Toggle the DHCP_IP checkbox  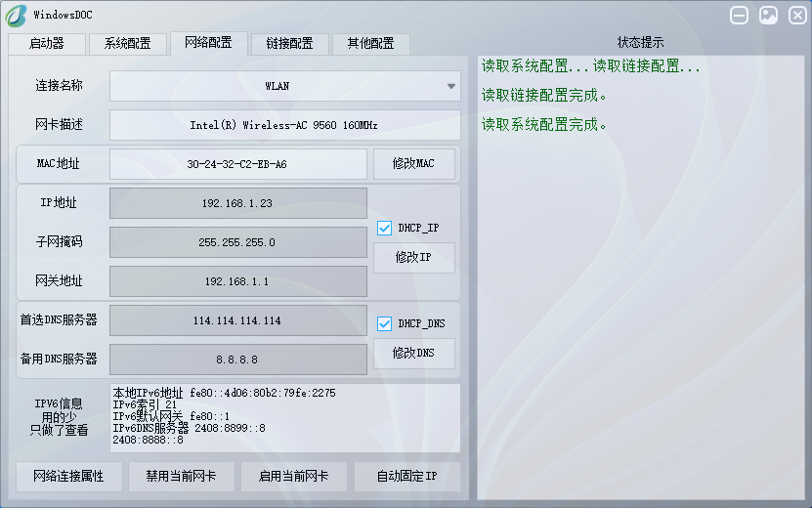pyautogui.click(x=384, y=228)
